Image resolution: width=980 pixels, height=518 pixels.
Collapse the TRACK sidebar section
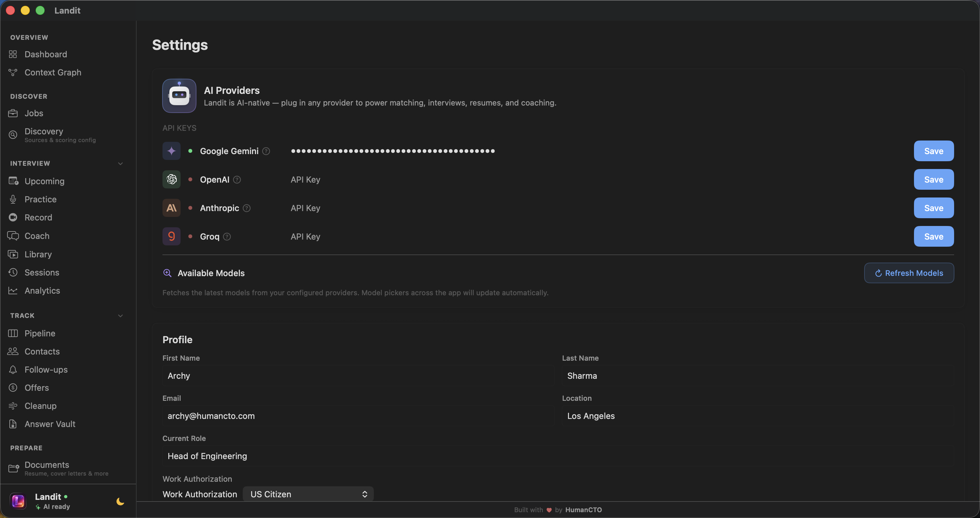tap(120, 316)
